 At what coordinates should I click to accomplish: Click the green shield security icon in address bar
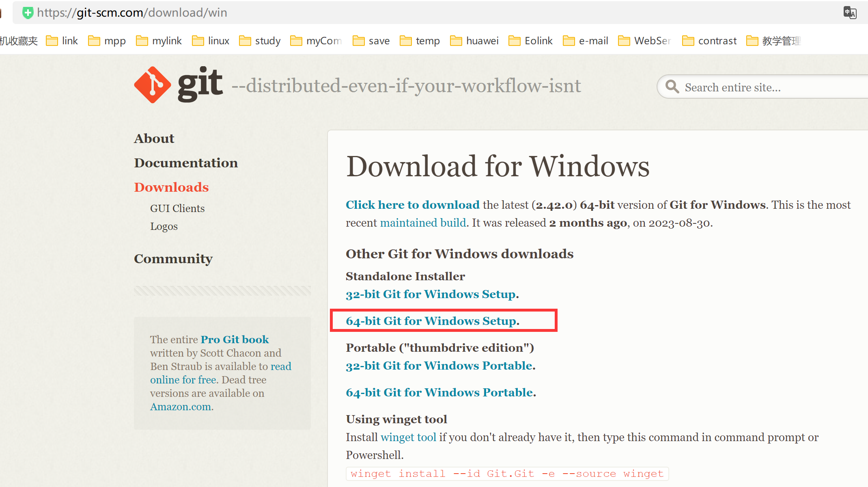click(x=28, y=13)
